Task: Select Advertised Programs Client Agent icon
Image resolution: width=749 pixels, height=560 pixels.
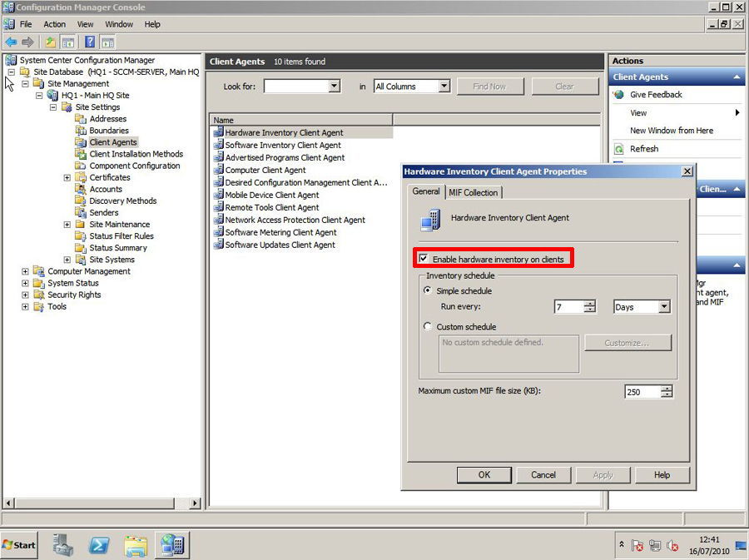Action: point(218,157)
